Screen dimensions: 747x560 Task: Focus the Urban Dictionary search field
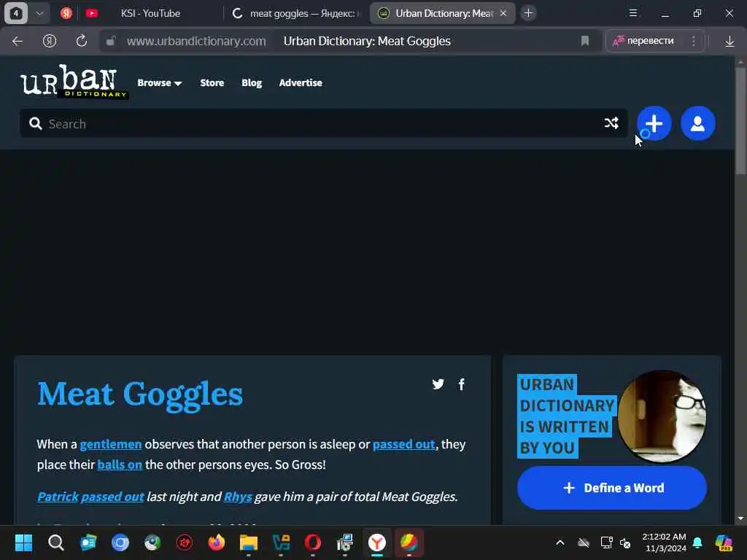[323, 124]
